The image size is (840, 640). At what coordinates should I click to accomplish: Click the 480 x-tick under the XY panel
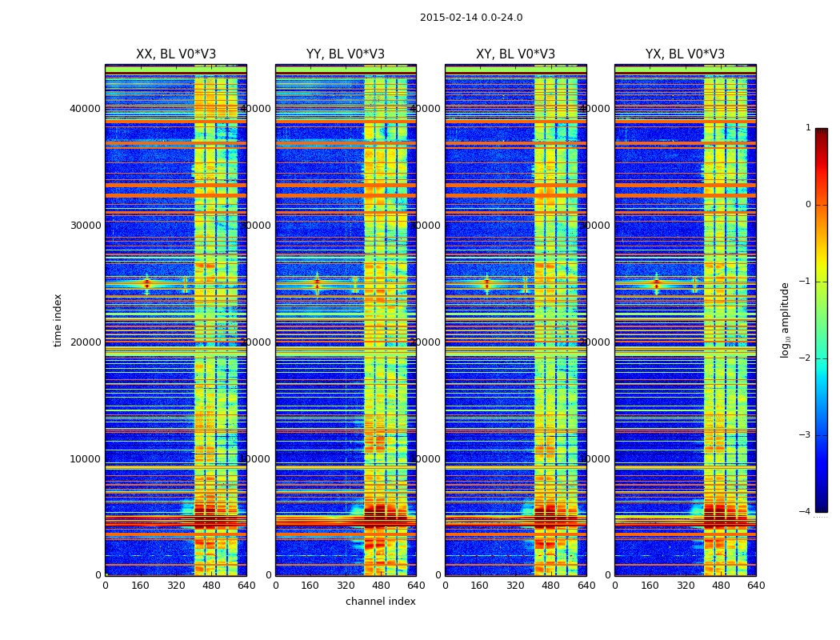pos(550,586)
